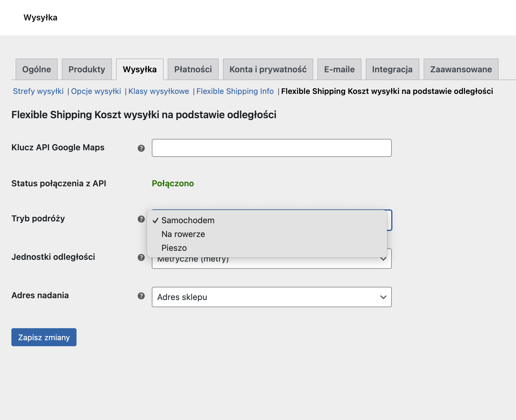Open Konta i prywatność tab
This screenshot has height=420, width=516.
[x=268, y=69]
